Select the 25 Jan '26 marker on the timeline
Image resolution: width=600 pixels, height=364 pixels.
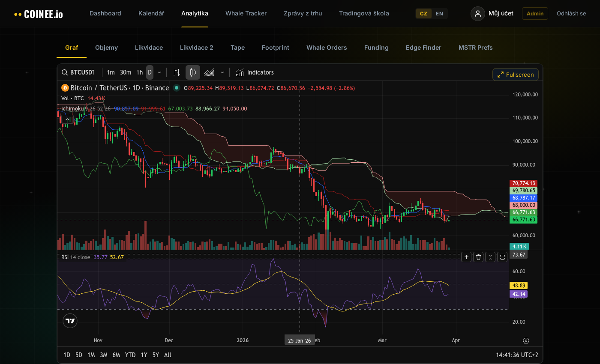coord(300,340)
